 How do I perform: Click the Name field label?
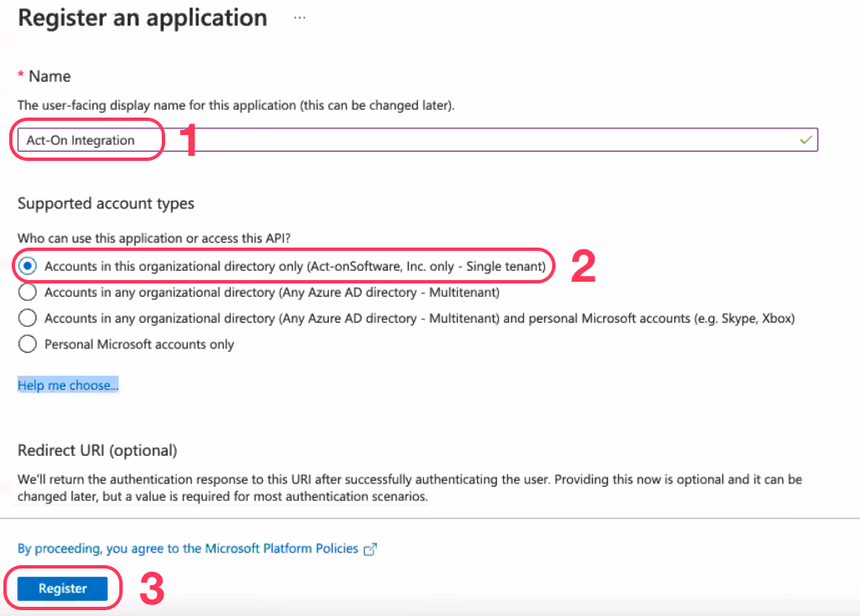[49, 76]
